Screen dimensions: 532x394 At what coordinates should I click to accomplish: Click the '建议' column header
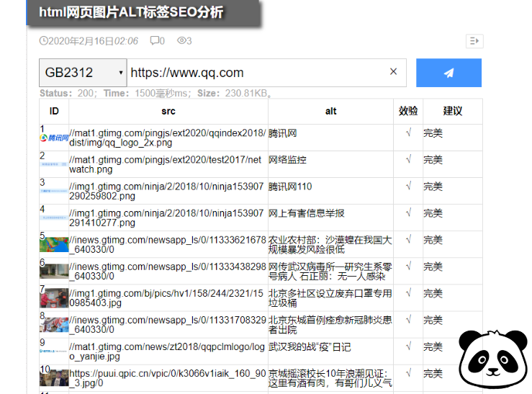(453, 111)
